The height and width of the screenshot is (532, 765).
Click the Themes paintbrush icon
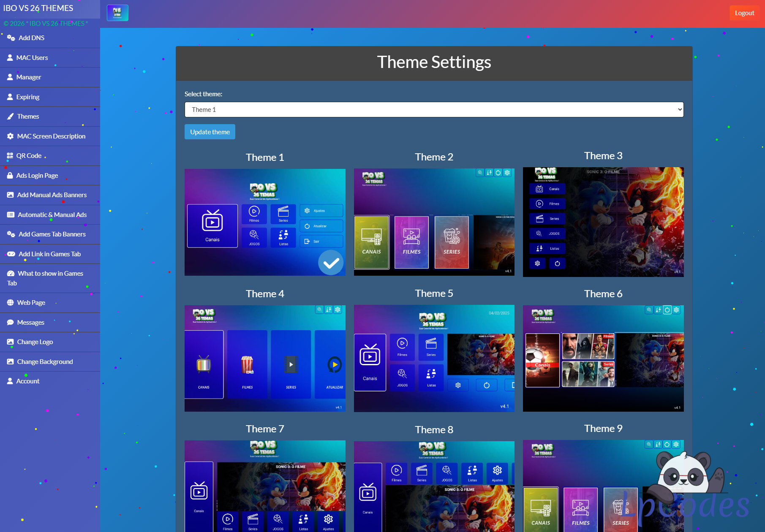point(11,117)
